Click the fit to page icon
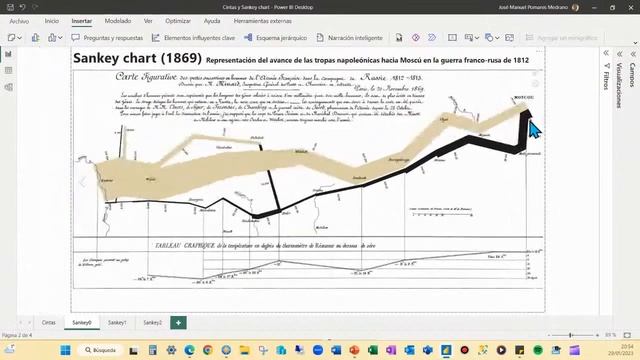 (627, 335)
